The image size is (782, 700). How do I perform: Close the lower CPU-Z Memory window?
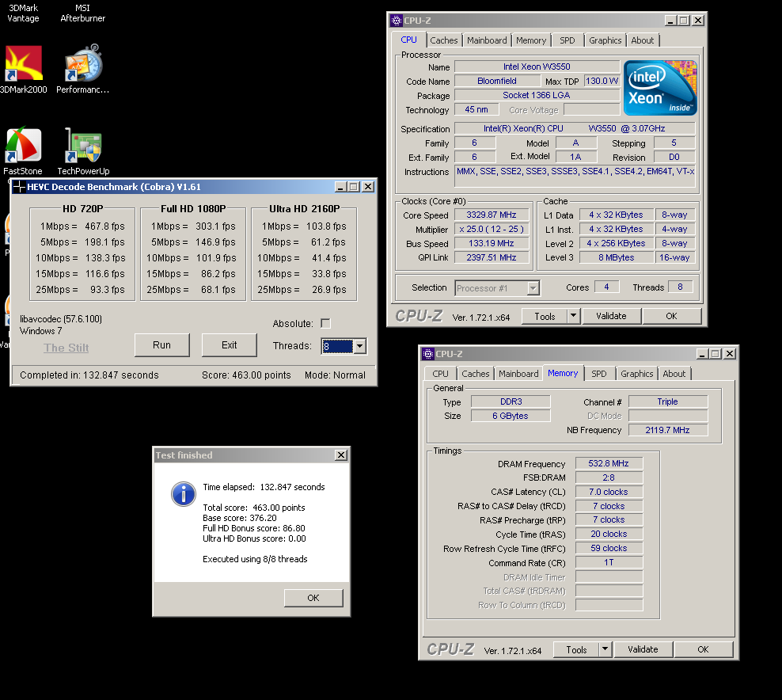coord(730,354)
